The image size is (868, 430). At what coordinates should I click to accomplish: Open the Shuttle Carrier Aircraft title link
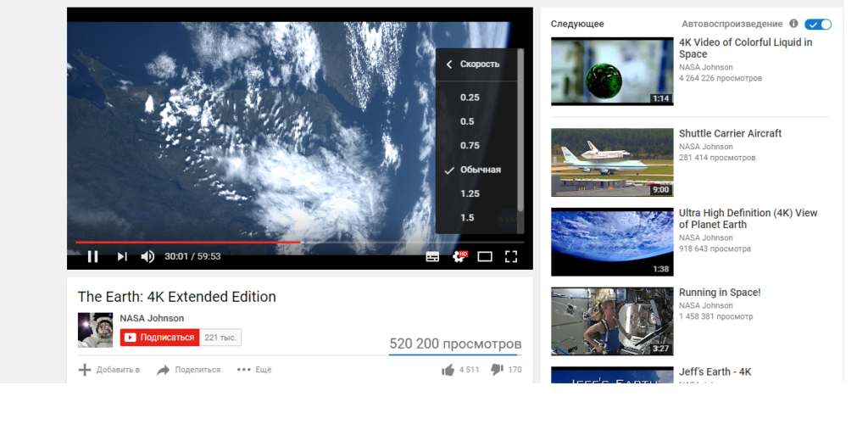(730, 133)
